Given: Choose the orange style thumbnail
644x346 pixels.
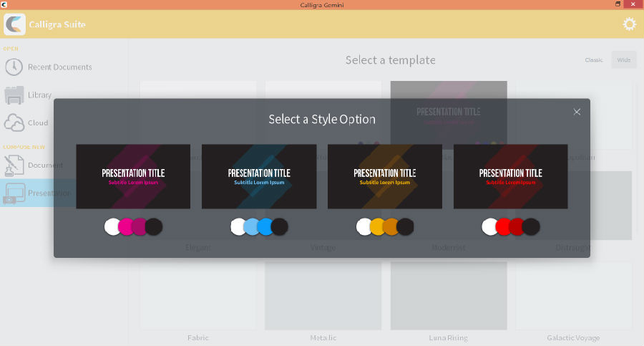Looking at the screenshot, I should click(385, 176).
